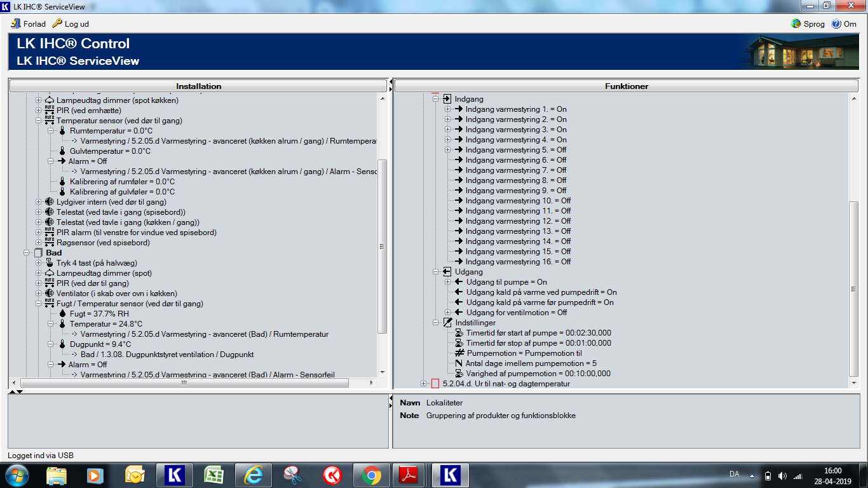Click the Forlad exit icon
The height and width of the screenshot is (488, 868).
tap(16, 24)
